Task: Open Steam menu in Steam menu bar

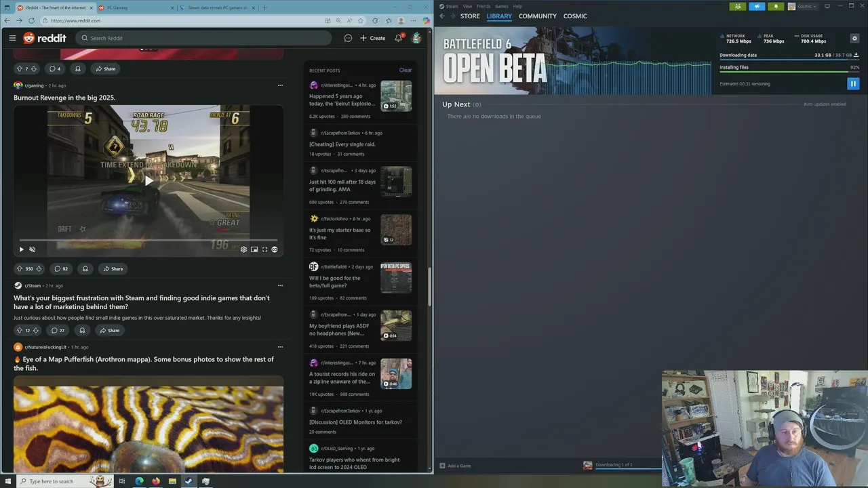Action: click(452, 6)
